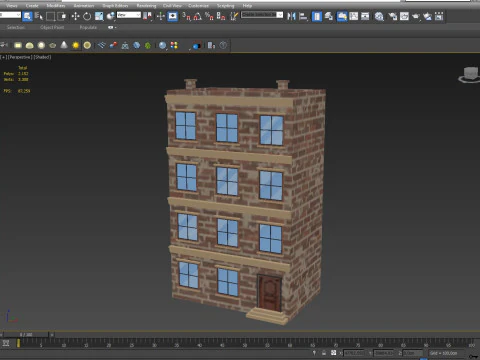The width and height of the screenshot is (480, 360).
Task: Open the Scripting menu
Action: 225,5
